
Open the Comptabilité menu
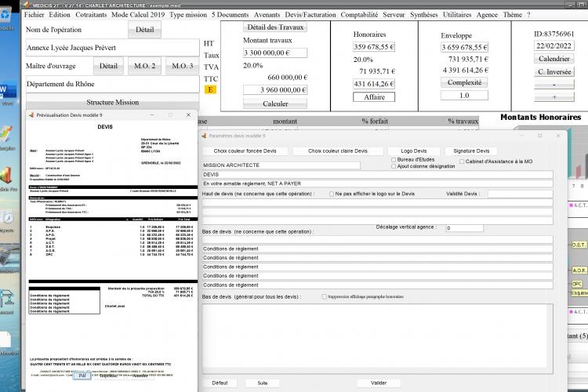[x=359, y=15]
